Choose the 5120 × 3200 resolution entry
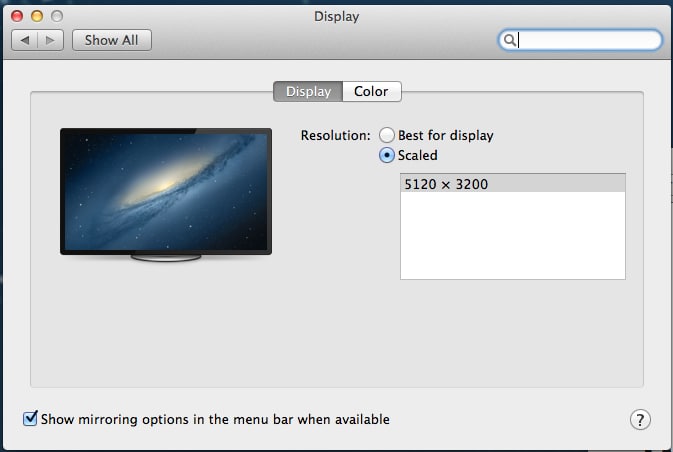This screenshot has width=673, height=452. pyautogui.click(x=512, y=184)
